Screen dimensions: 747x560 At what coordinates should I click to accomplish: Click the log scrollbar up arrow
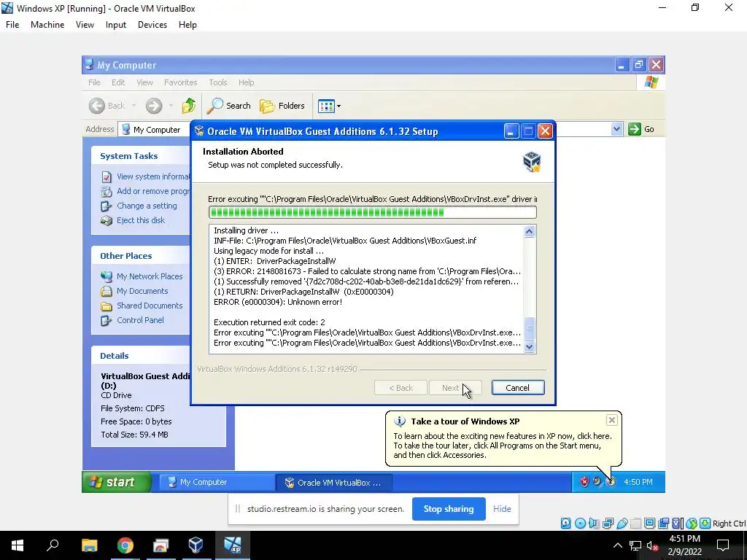[529, 231]
